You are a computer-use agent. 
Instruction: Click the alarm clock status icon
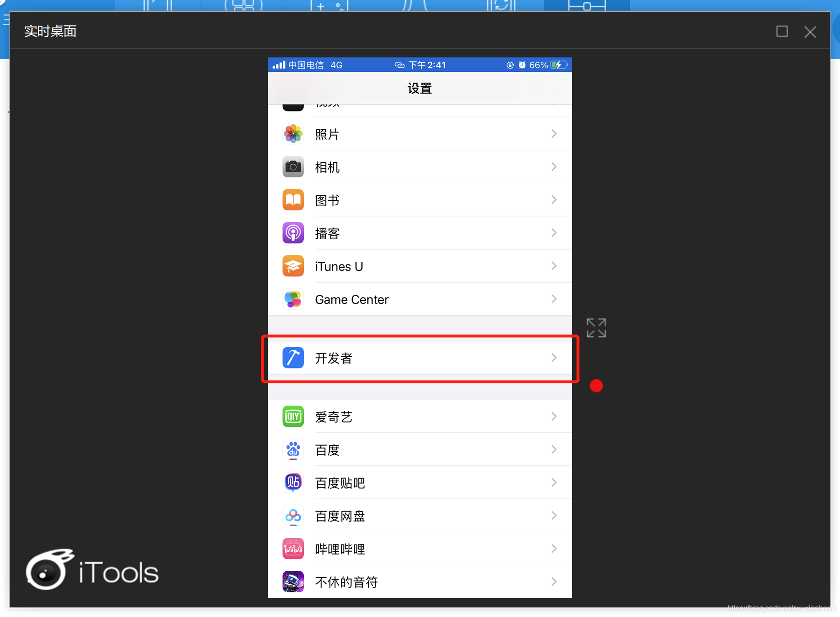(x=522, y=65)
